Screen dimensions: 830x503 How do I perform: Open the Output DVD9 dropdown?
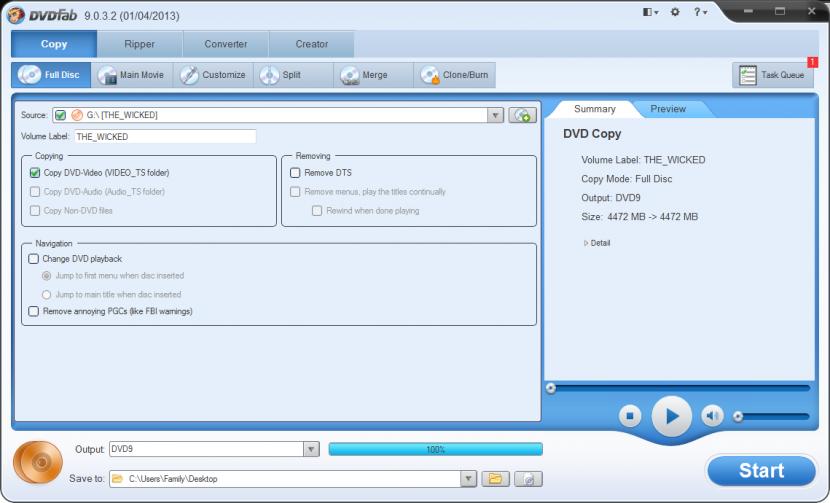tap(310, 450)
